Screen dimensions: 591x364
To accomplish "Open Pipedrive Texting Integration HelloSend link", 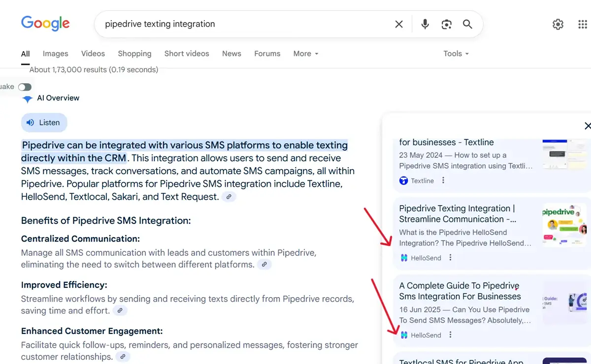I will (x=457, y=213).
